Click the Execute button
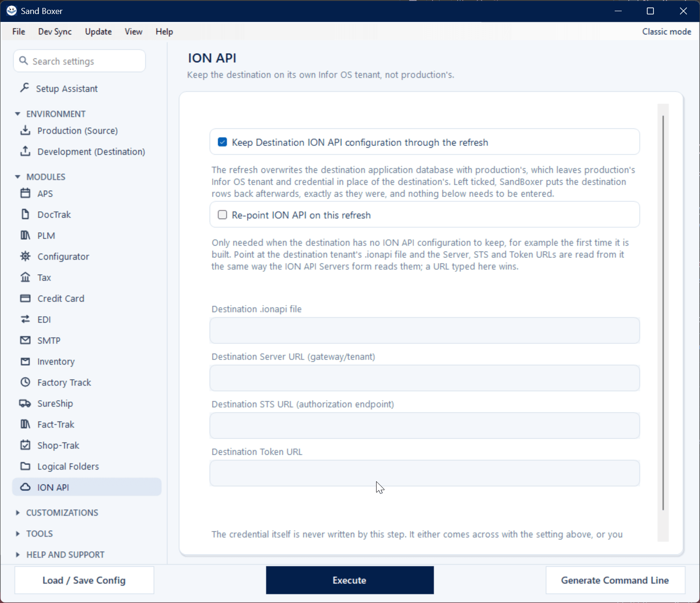 [350, 580]
